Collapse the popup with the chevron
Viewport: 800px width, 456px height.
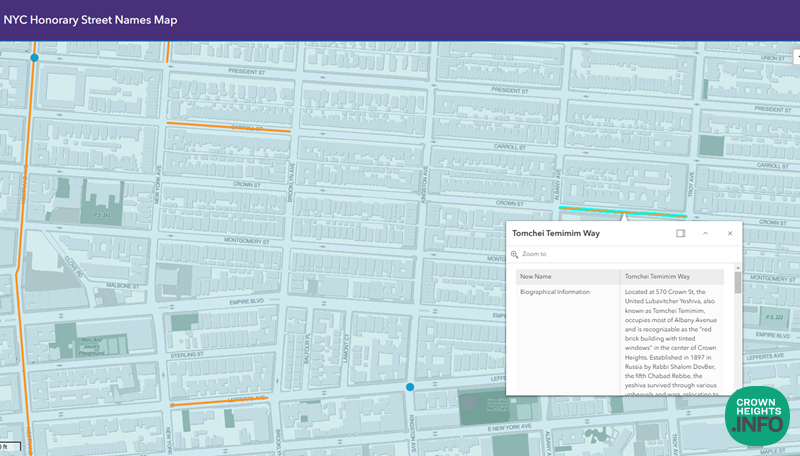705,233
